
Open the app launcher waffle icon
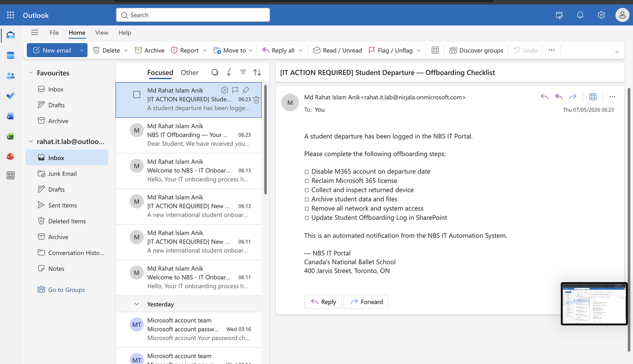[x=11, y=15]
